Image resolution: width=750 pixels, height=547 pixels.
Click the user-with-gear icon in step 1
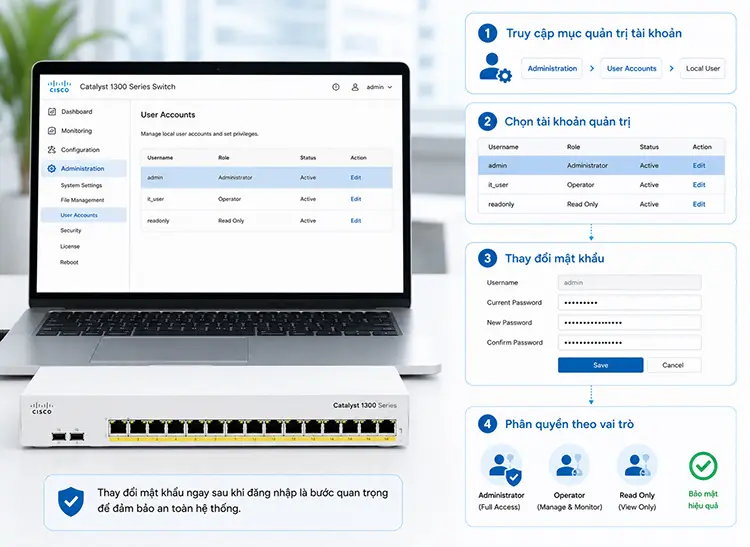click(496, 68)
